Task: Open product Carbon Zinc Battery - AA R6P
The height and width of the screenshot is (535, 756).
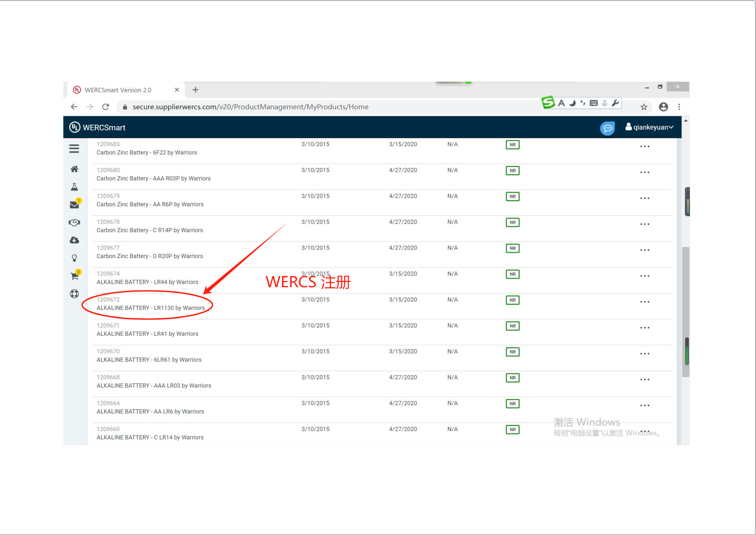Action: 150,205
